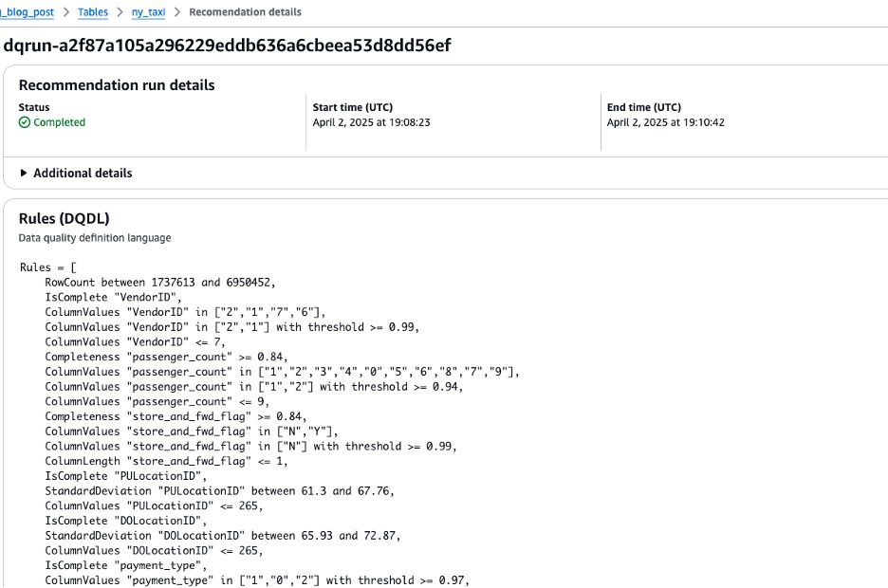The width and height of the screenshot is (888, 588).
Task: Click the RowCount between rule line
Action: [160, 283]
